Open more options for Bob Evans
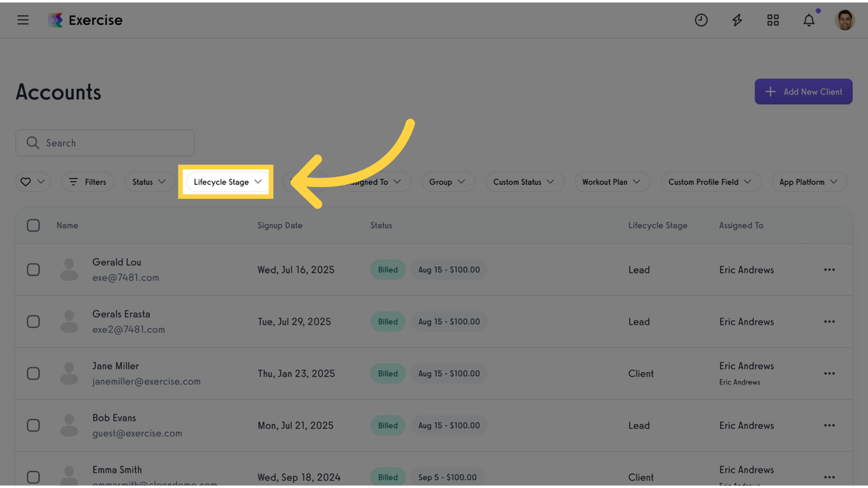868x488 pixels. click(829, 426)
